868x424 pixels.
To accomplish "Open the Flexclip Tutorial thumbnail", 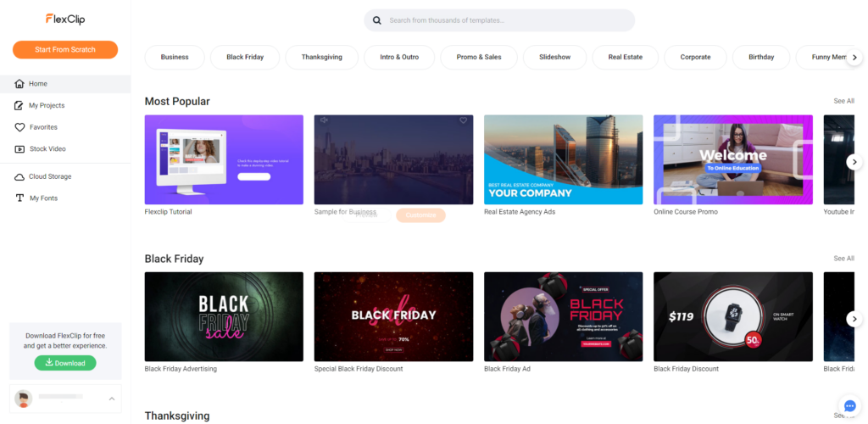I will 224,160.
